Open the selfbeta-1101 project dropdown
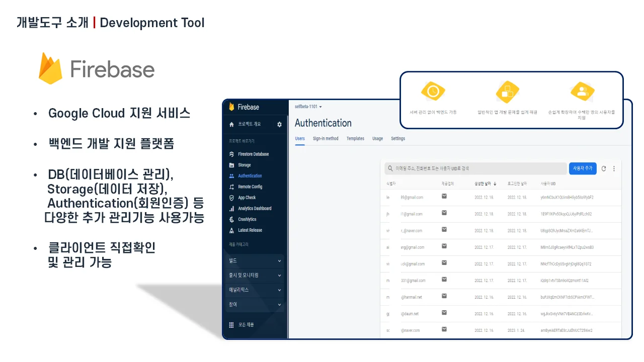This screenshot has width=644, height=362. coord(308,107)
